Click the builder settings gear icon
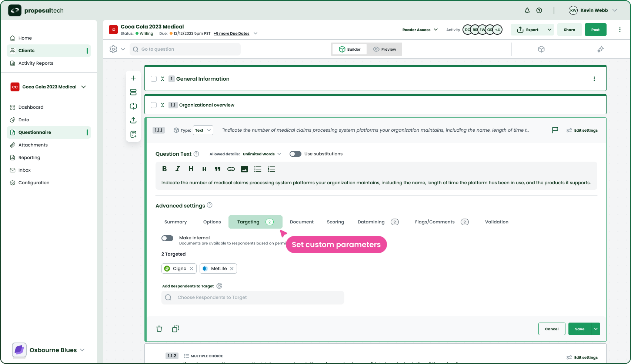The image size is (631, 364). pyautogui.click(x=113, y=49)
